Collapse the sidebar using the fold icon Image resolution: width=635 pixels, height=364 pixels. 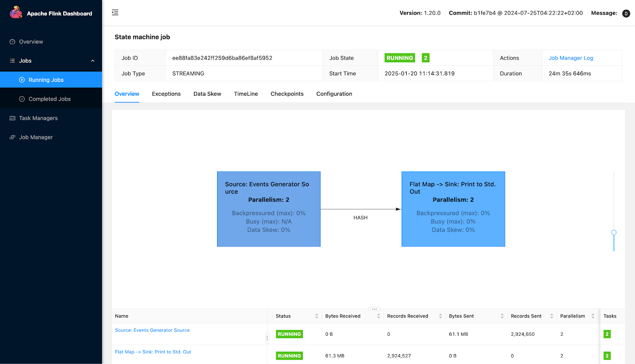tap(115, 13)
